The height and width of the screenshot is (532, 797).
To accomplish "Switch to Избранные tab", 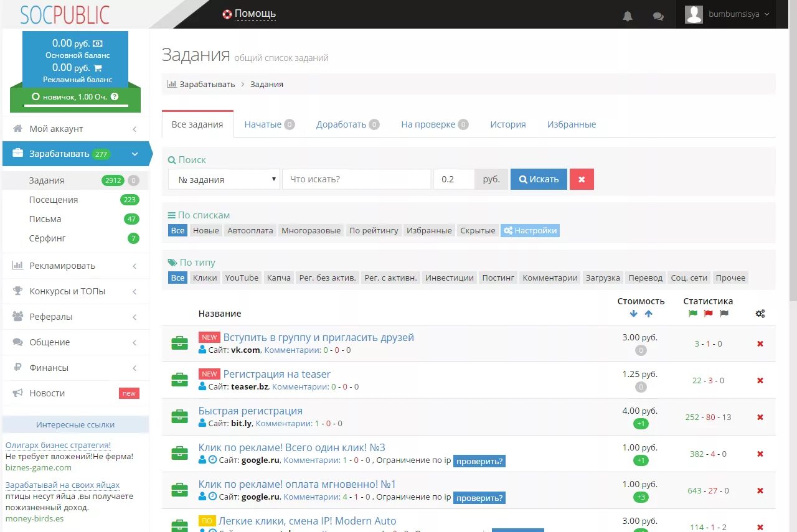I will coord(572,124).
